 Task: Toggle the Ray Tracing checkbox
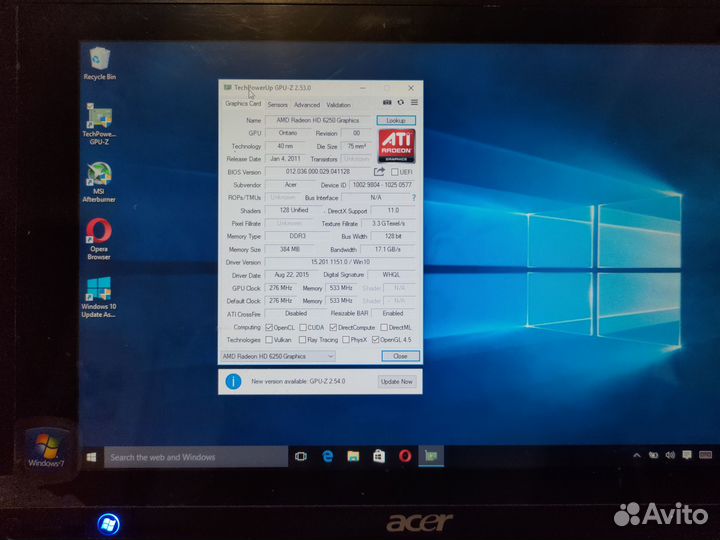303,340
